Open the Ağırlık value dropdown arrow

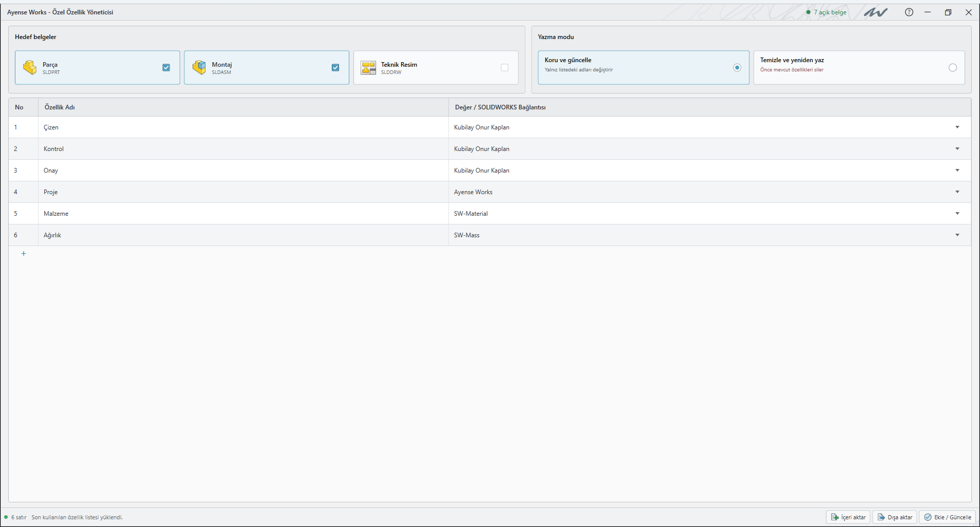pos(957,235)
